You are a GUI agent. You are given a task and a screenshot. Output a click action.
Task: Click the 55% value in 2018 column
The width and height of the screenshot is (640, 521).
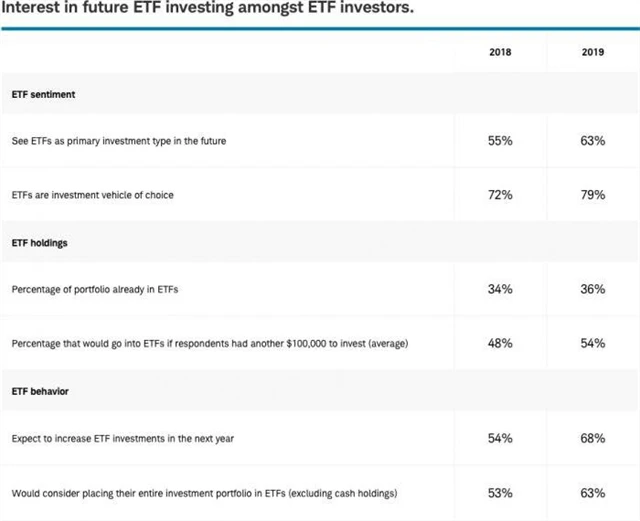pos(500,141)
